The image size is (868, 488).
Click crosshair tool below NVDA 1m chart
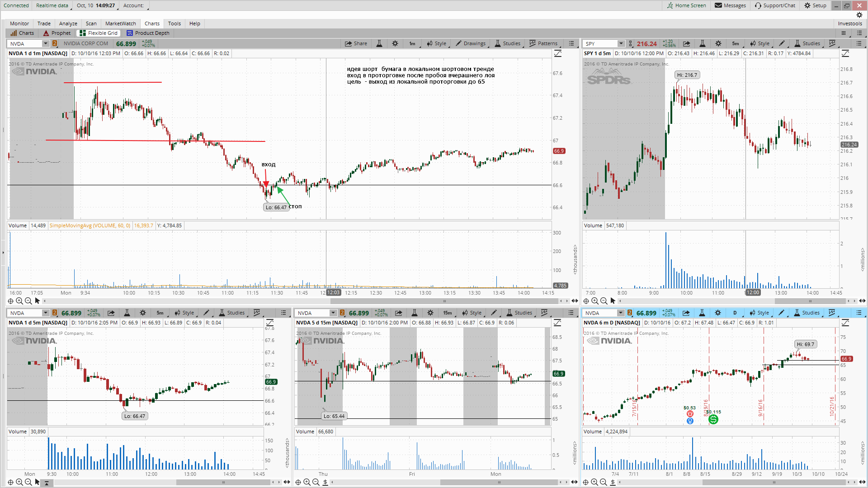click(x=10, y=301)
